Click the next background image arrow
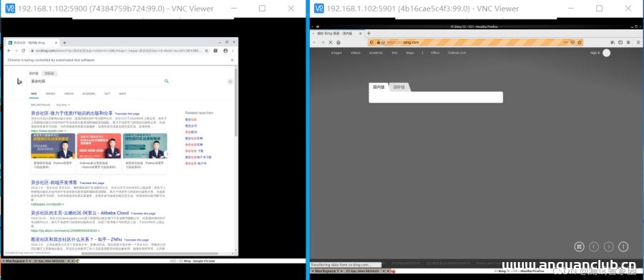 tap(609, 246)
